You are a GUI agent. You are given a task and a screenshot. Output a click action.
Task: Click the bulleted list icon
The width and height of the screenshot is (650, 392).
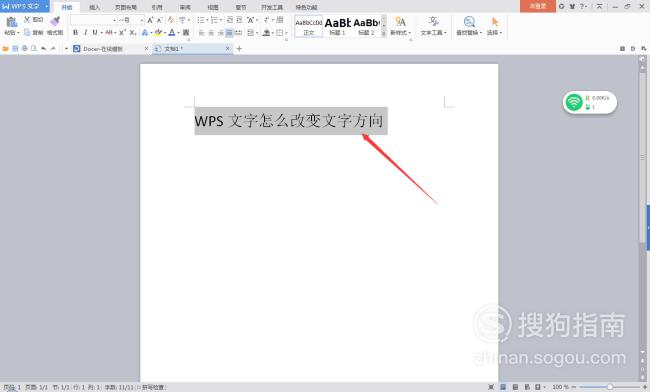(201, 20)
